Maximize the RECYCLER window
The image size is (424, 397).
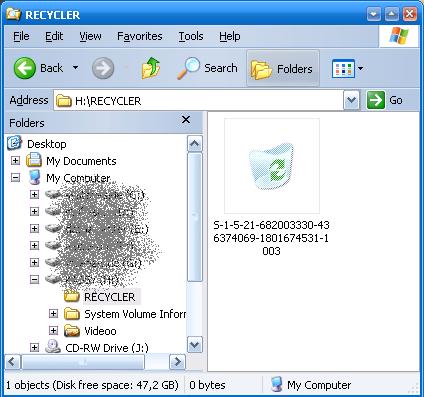[392, 14]
